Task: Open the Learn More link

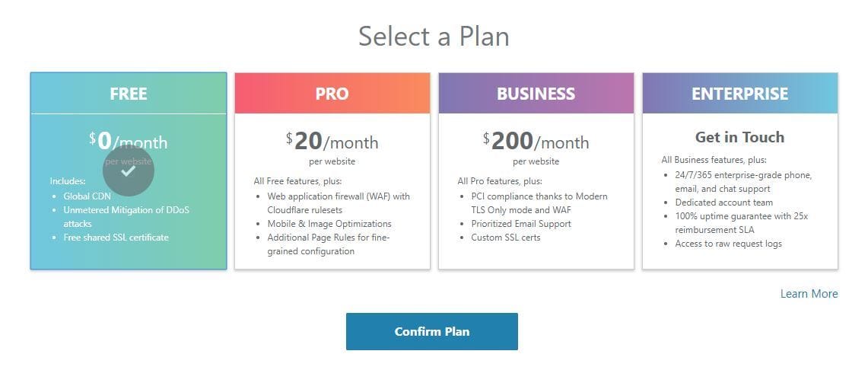Action: click(809, 294)
